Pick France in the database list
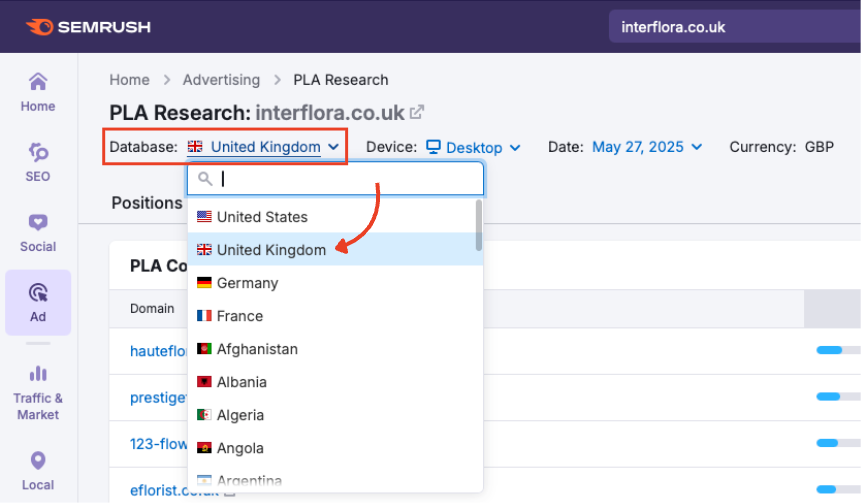 pyautogui.click(x=240, y=316)
